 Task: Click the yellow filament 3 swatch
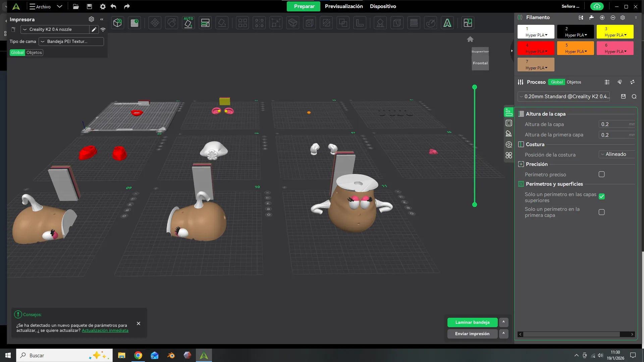coord(615,32)
